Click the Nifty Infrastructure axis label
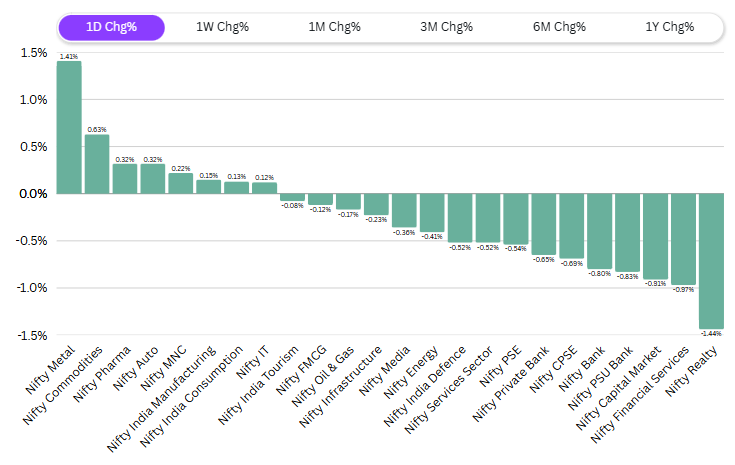735x465 pixels. point(341,386)
